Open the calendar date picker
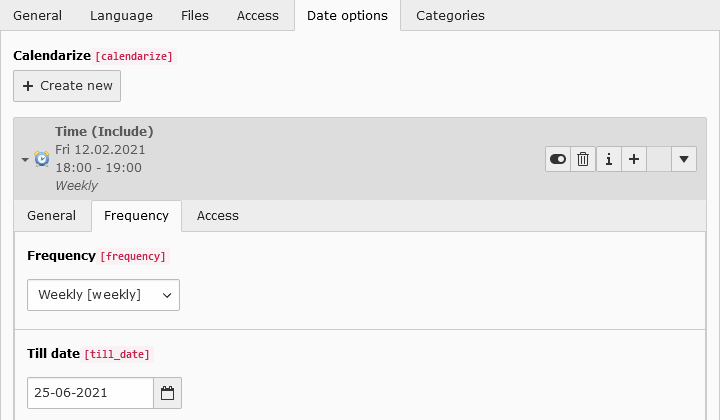This screenshot has height=420, width=720. tap(168, 393)
